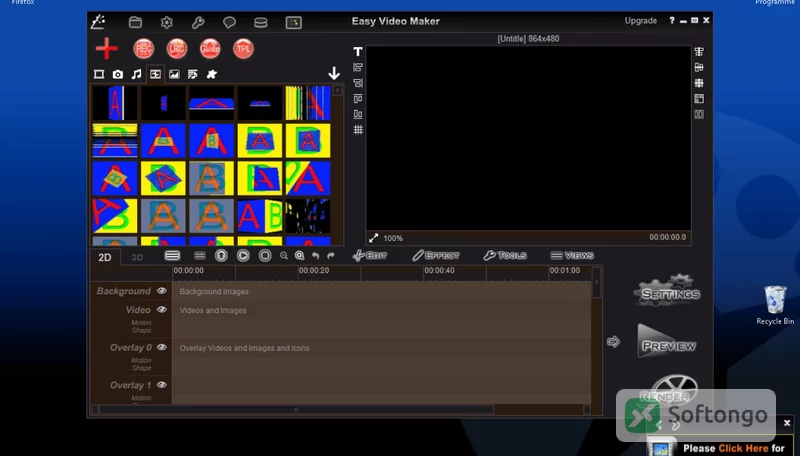Select the transitions tab icon
This screenshot has width=800, height=456.
[x=155, y=74]
